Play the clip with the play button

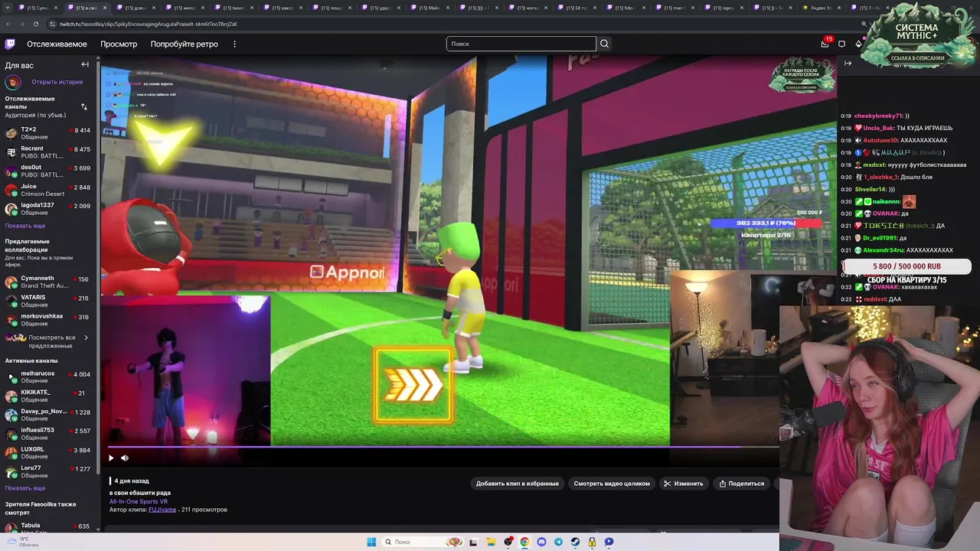coord(111,458)
